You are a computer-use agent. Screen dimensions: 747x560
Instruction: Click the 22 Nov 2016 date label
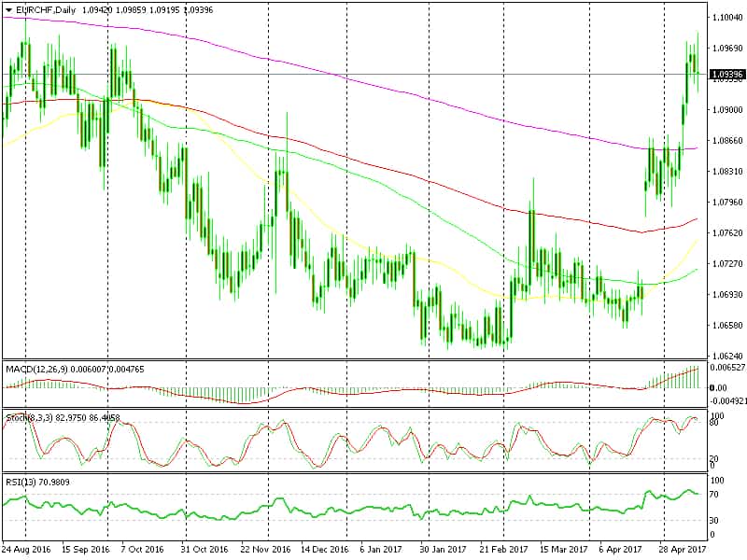pos(265,550)
